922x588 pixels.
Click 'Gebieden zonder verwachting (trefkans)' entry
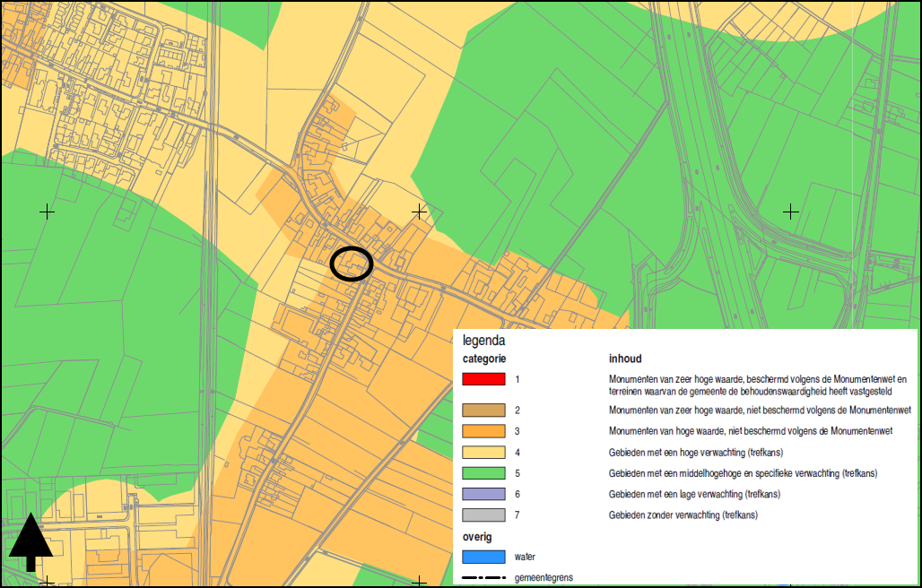683,515
